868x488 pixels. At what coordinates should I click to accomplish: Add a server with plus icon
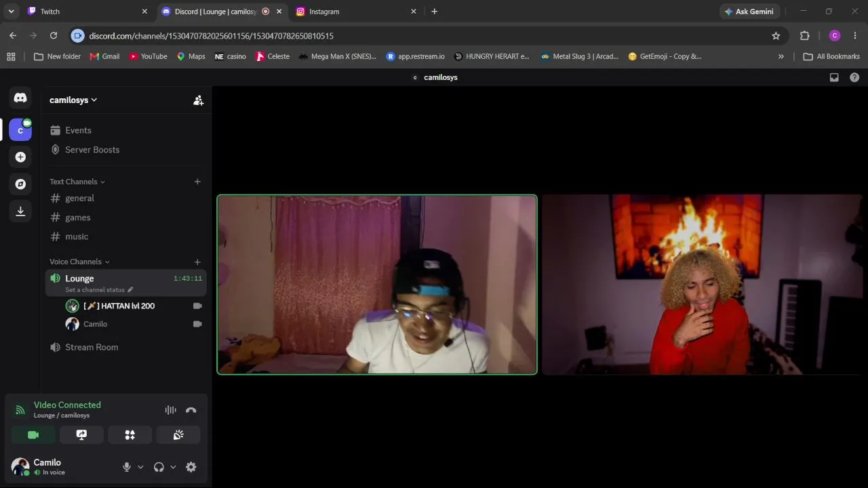(x=20, y=157)
